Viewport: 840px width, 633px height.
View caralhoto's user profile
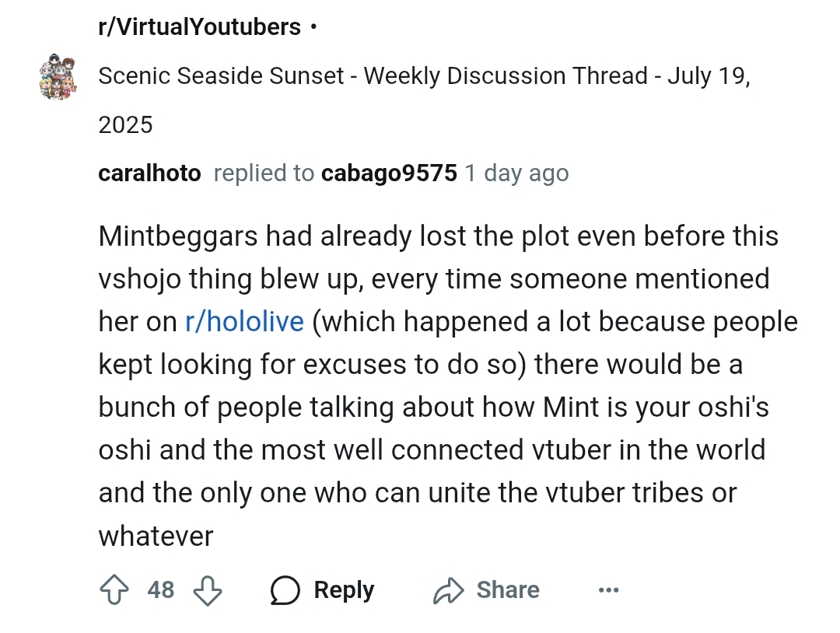(149, 173)
